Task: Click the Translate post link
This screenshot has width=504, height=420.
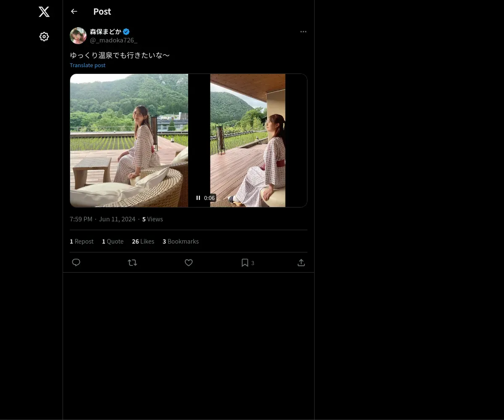Action: point(87,65)
